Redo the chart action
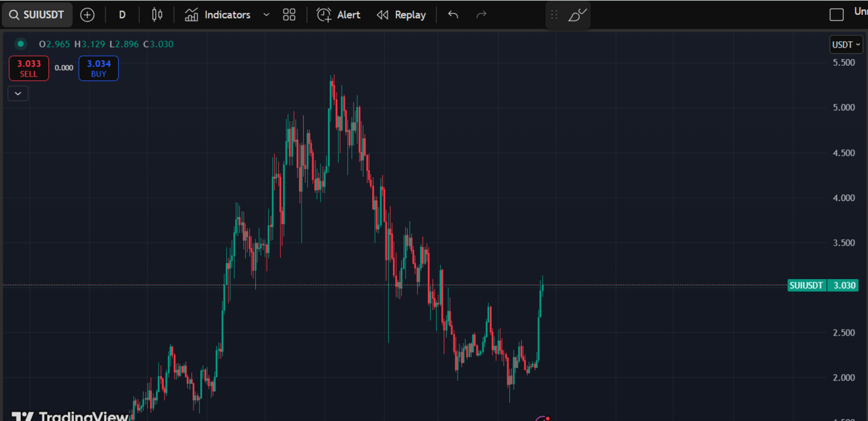Viewport: 868px width, 421px height. point(481,15)
